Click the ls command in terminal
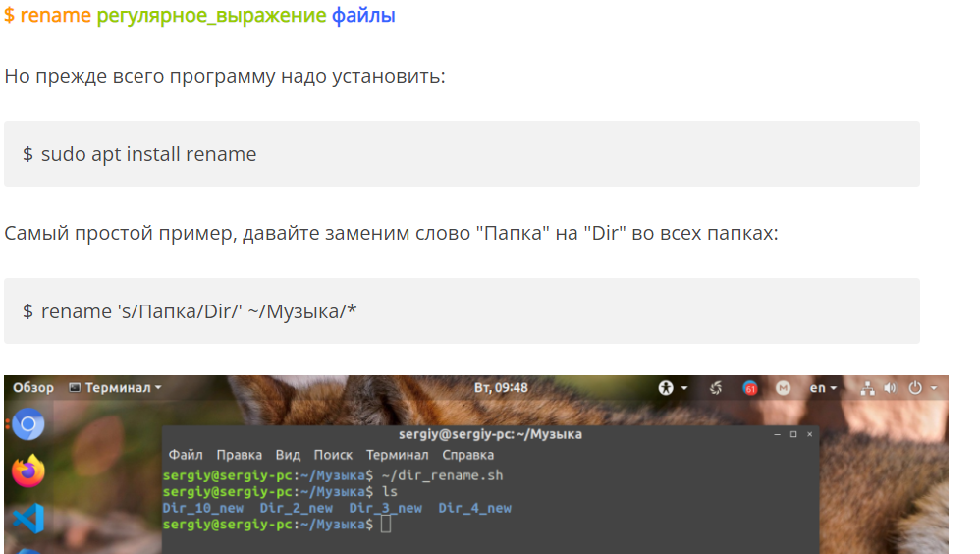 [390, 491]
